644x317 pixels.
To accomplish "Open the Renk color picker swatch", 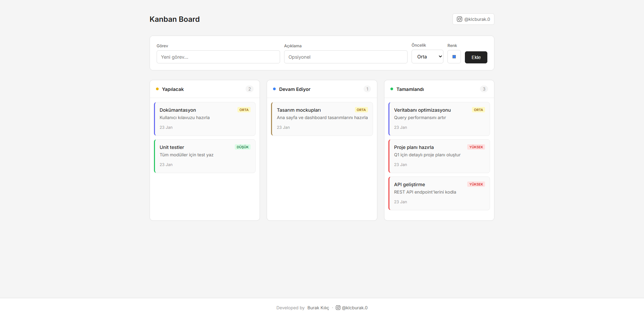I will pyautogui.click(x=454, y=57).
